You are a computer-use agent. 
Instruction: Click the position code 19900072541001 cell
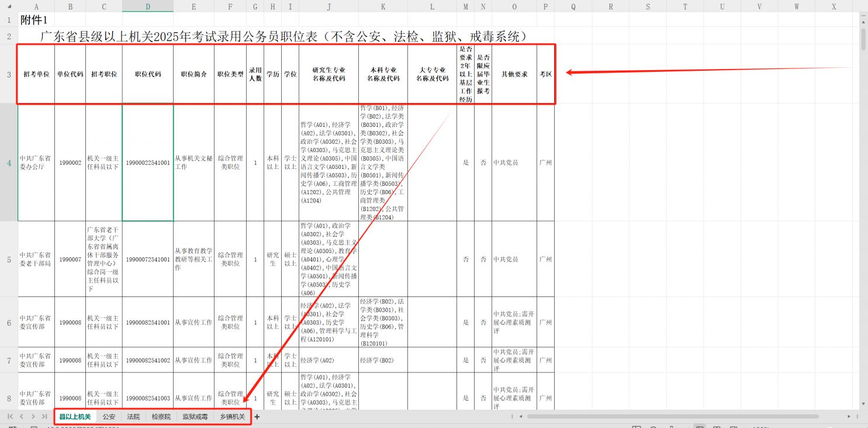[147, 259]
